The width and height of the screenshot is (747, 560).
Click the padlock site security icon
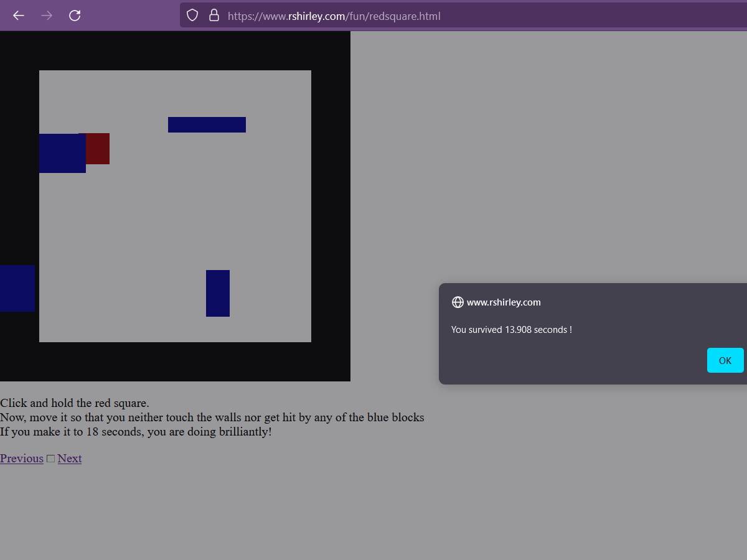(x=214, y=16)
